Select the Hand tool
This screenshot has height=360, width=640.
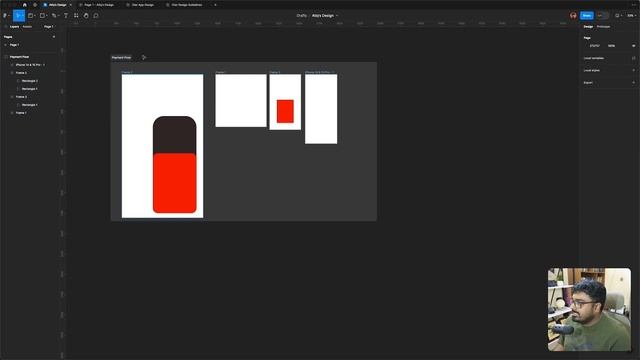click(x=86, y=16)
